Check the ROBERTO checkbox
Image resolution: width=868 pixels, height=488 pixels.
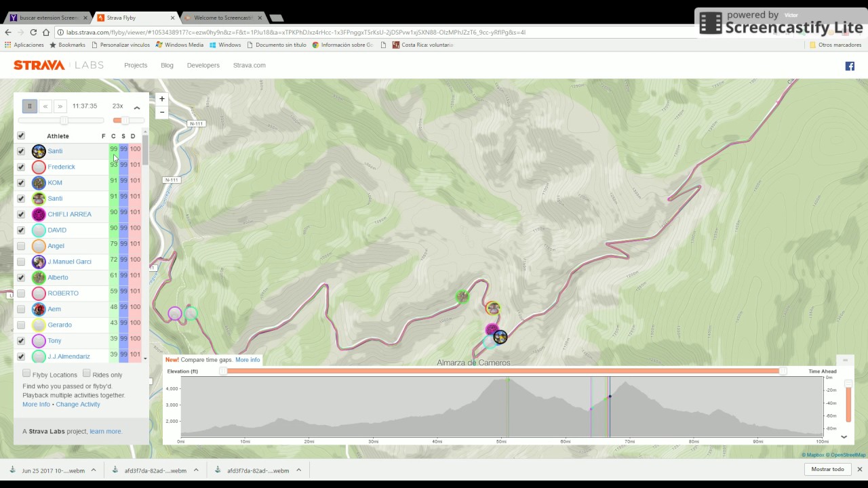click(21, 293)
